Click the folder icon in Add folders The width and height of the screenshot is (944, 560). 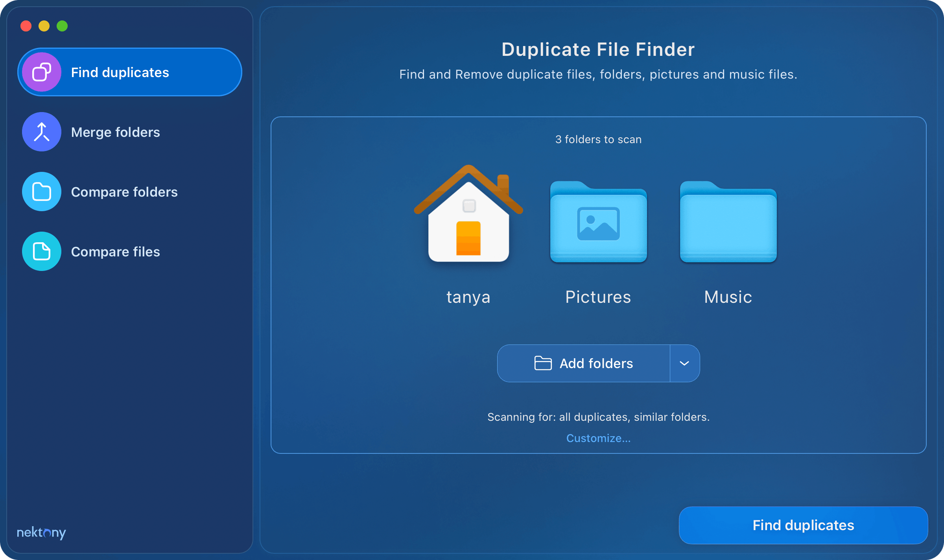pos(543,363)
